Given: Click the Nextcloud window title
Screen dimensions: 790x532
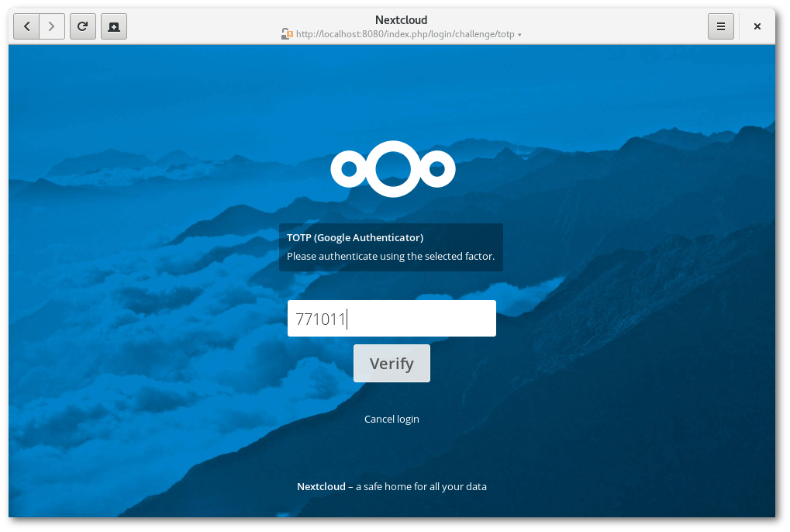Looking at the screenshot, I should (x=401, y=20).
